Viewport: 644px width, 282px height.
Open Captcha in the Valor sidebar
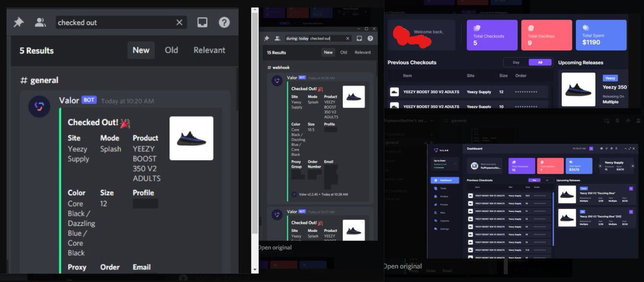442,221
